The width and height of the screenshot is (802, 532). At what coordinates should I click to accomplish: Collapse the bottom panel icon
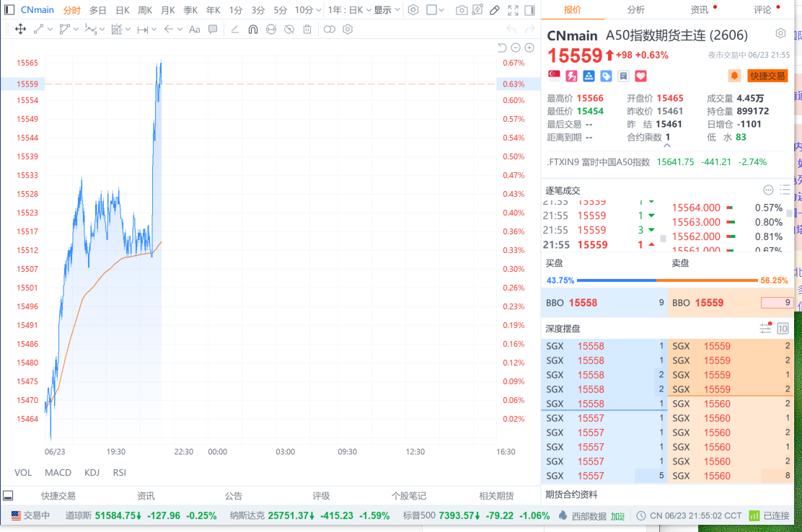pyautogui.click(x=8, y=496)
